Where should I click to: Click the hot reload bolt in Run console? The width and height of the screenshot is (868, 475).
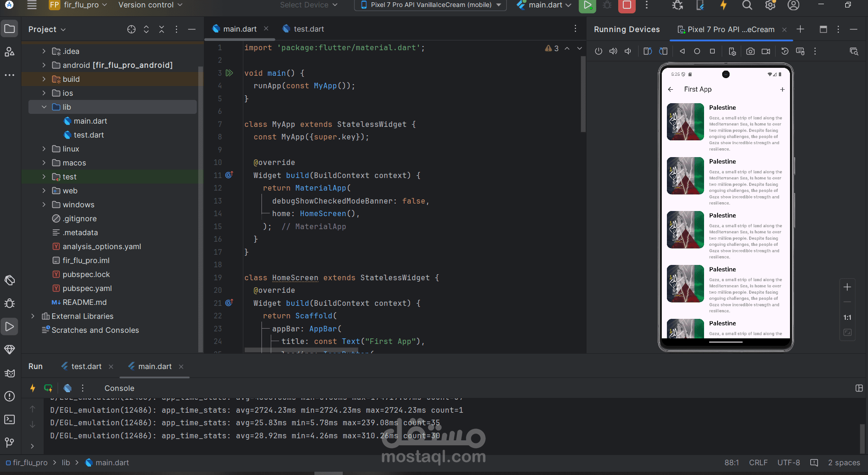(33, 388)
